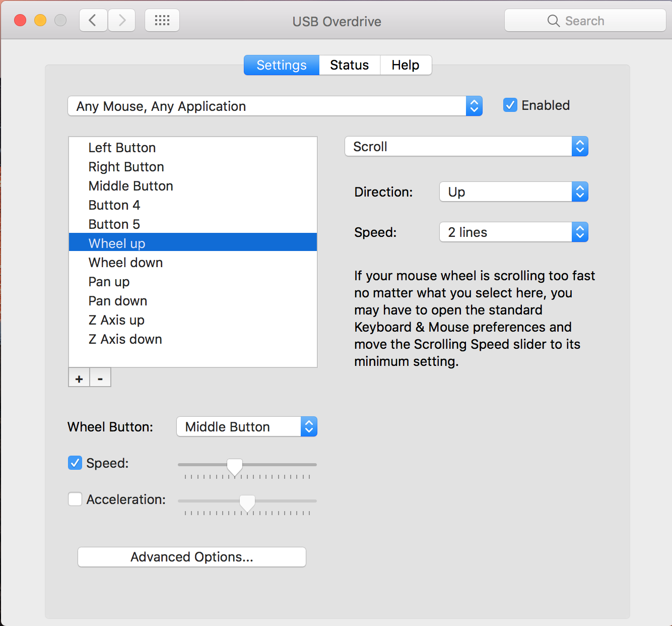The width and height of the screenshot is (672, 626).
Task: Open the Scroll action dropdown
Action: coord(466,147)
